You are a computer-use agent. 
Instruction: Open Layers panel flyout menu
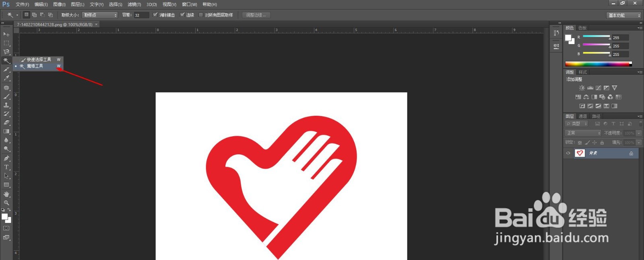point(640,117)
